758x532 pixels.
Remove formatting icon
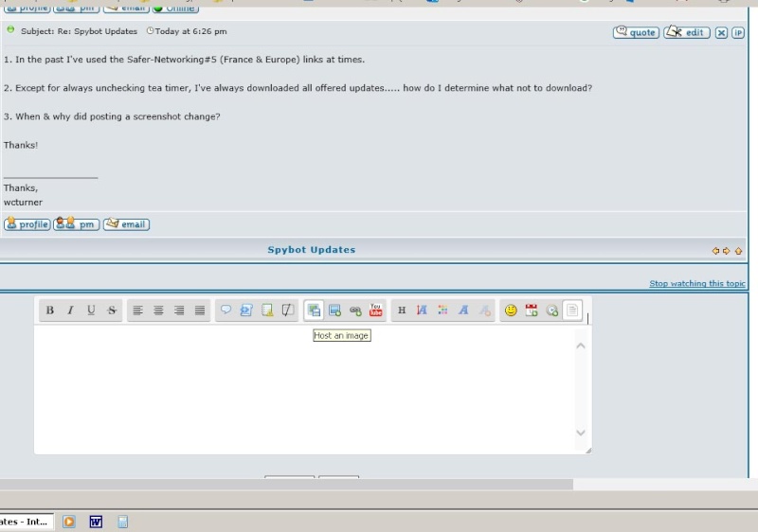tap(484, 310)
